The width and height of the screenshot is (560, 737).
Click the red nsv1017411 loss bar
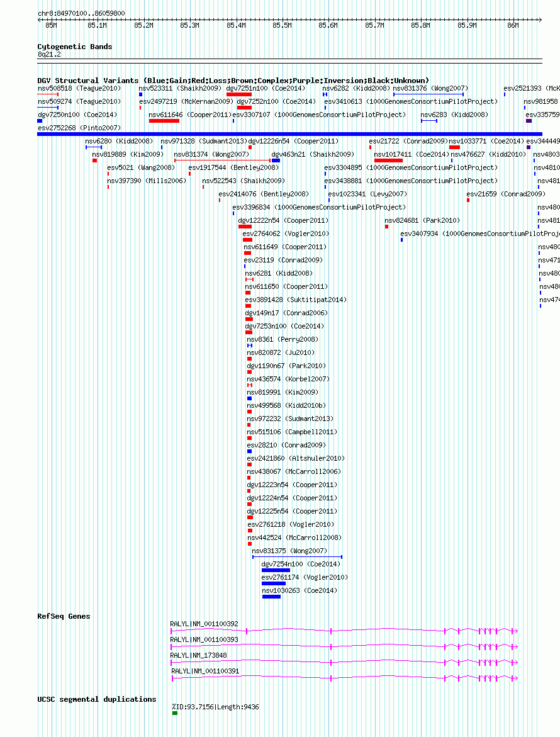(x=388, y=160)
